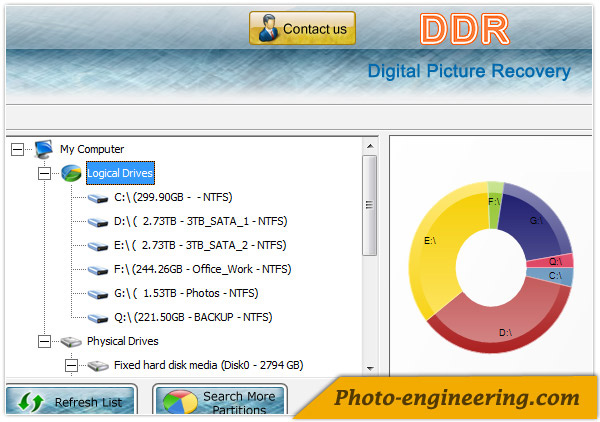Click the drive icon beside D:\ 3TB_SATA_1
This screenshot has height=422, width=600.
(x=98, y=222)
